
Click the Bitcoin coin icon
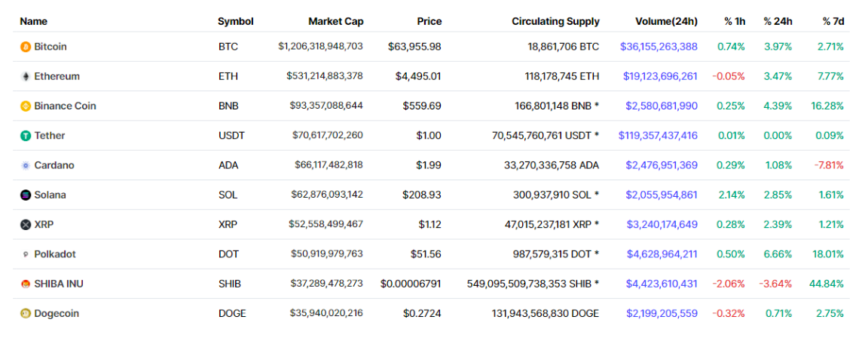pos(26,47)
